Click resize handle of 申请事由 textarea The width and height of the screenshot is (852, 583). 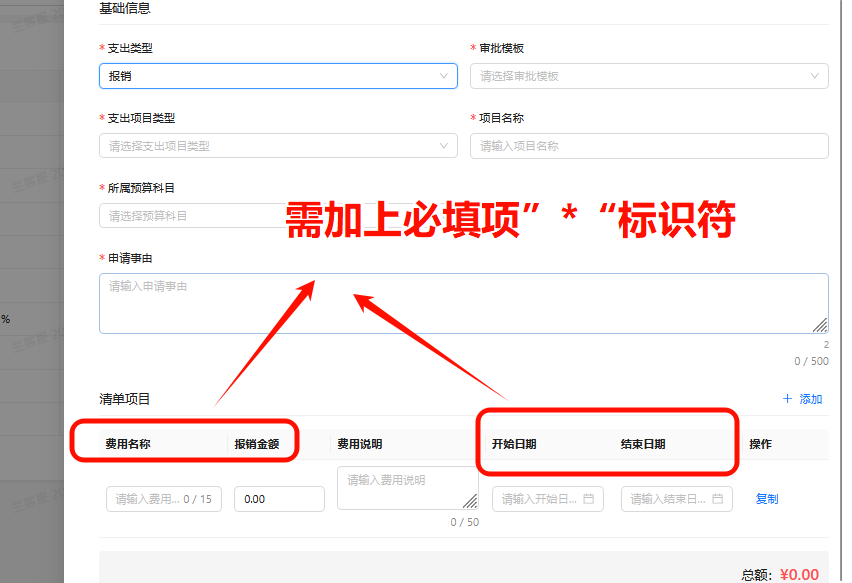(x=819, y=324)
